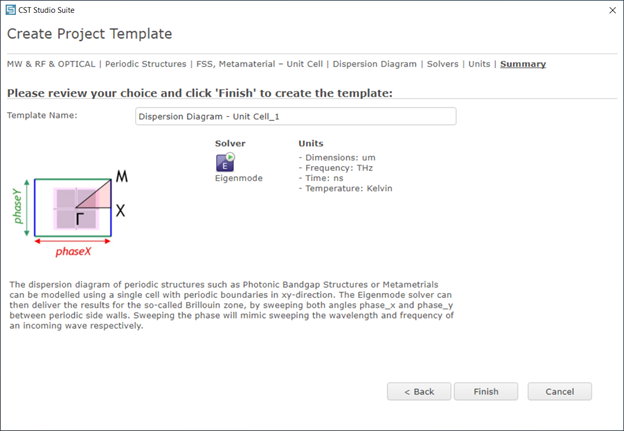Navigate to the Solvers step
The image size is (624, 431).
[x=443, y=64]
